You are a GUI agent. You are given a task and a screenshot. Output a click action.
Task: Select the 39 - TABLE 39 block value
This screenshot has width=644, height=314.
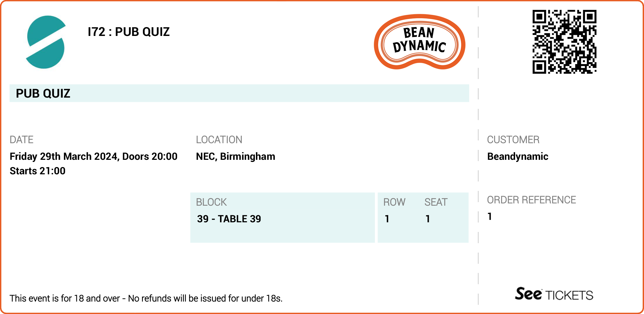229,219
